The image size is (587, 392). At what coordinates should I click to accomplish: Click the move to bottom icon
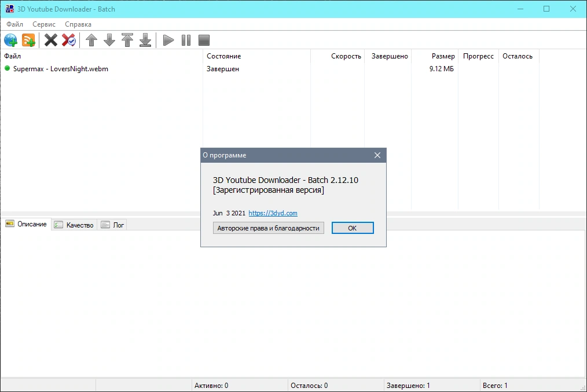[x=145, y=40]
